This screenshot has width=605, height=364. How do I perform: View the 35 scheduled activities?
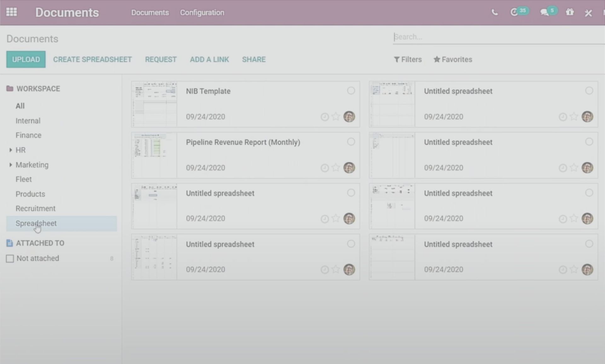point(516,12)
